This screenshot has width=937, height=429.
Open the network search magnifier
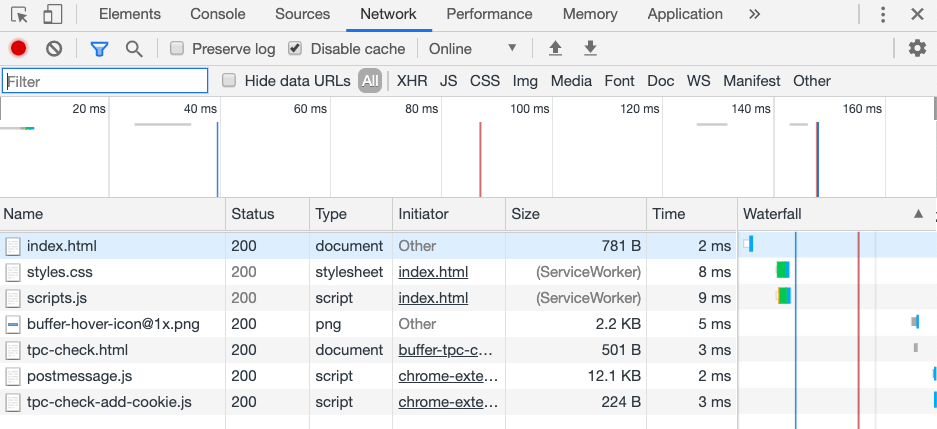(134, 49)
